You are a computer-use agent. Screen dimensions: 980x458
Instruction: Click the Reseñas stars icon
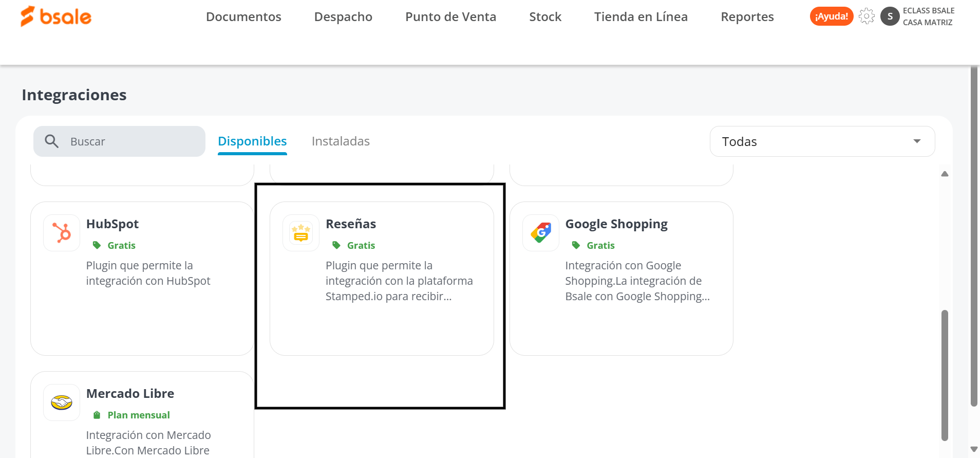pyautogui.click(x=301, y=233)
